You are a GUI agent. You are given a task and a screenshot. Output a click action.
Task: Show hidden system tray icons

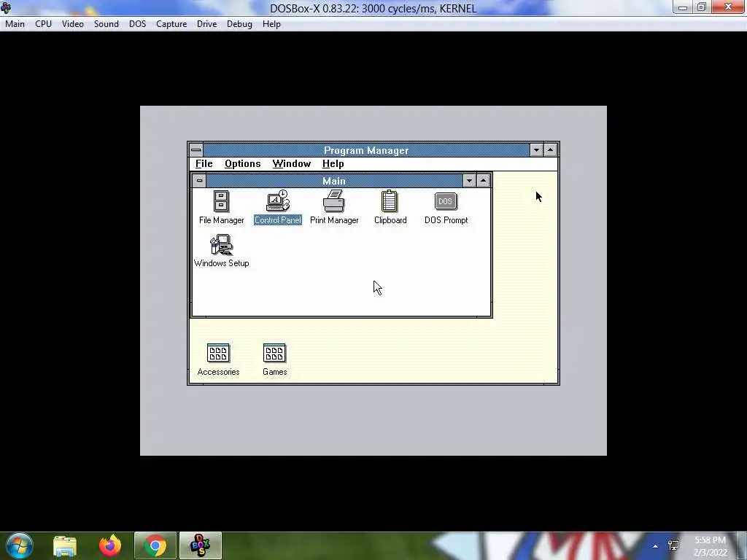click(656, 546)
